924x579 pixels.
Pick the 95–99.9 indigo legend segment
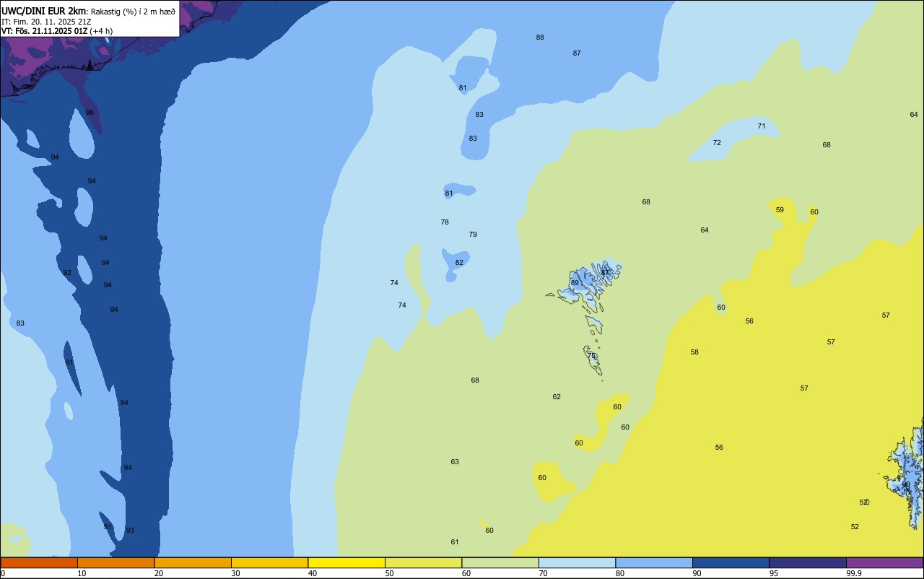(x=808, y=562)
